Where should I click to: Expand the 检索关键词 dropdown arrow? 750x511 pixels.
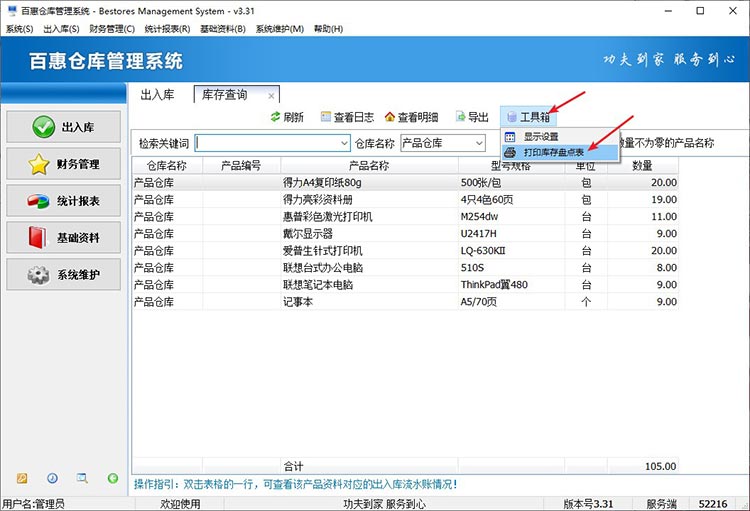coord(344,143)
